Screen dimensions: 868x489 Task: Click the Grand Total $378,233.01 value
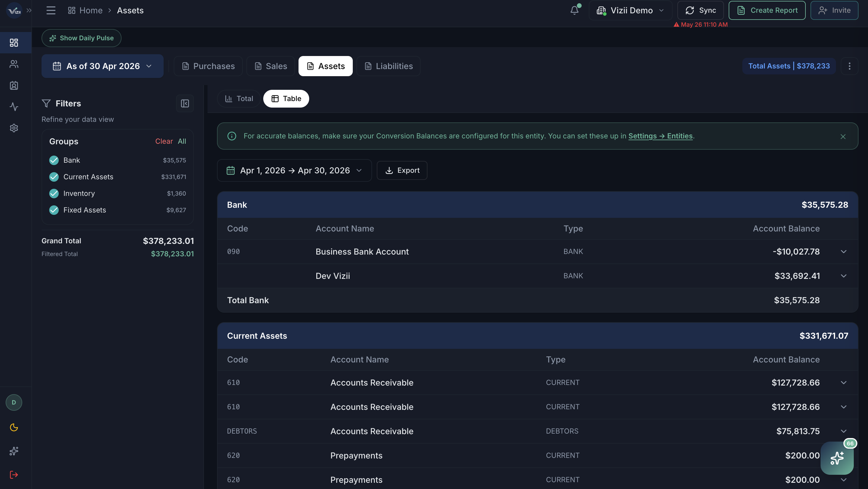coord(168,241)
